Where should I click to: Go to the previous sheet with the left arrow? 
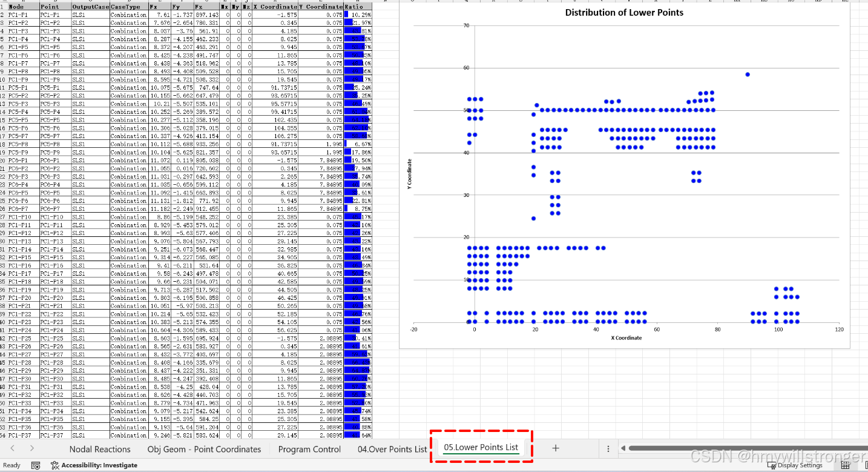click(x=13, y=448)
